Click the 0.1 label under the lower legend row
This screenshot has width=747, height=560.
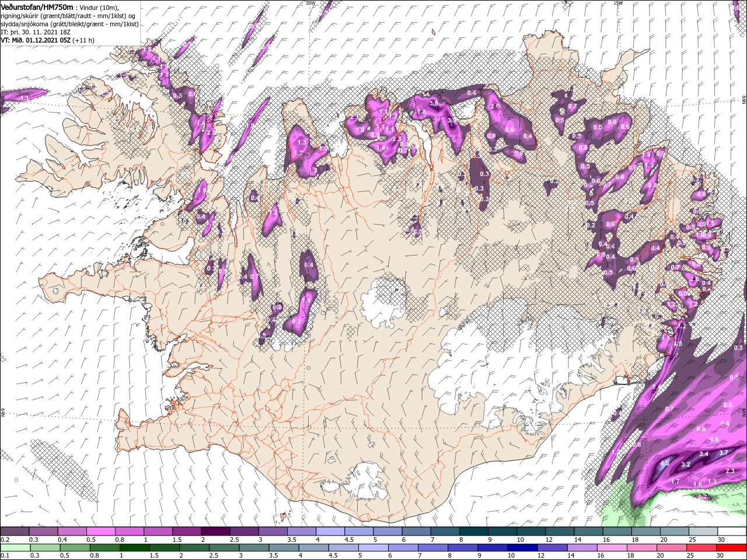[x=5, y=556]
